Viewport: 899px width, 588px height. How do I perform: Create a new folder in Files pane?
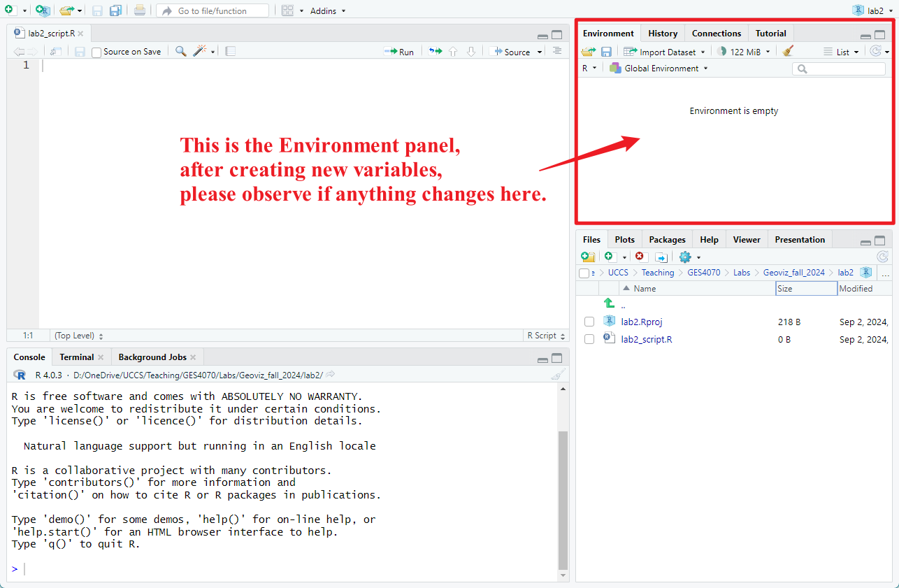(x=588, y=257)
